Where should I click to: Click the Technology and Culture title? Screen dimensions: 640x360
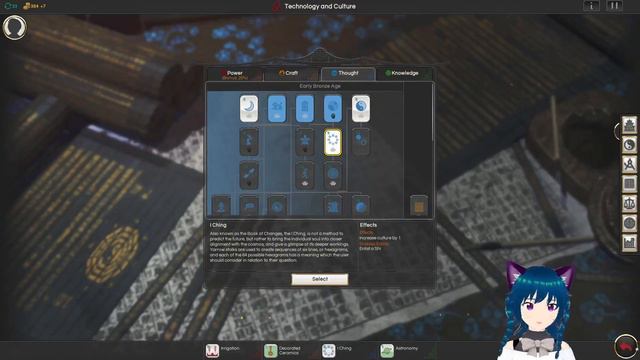click(320, 6)
